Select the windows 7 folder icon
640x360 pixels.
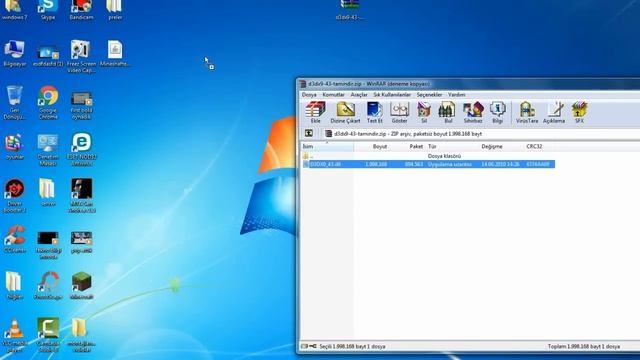(14, 10)
